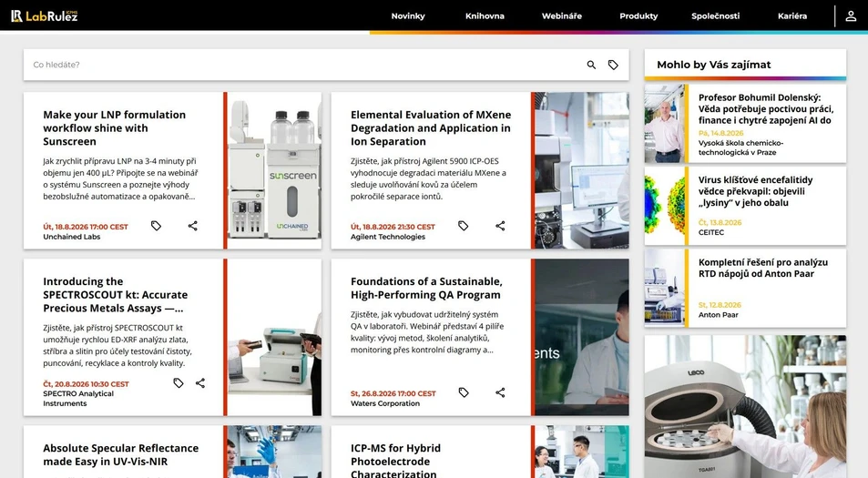Click date 'Pá, 14.8.2026'
The height and width of the screenshot is (478, 868).
point(720,133)
